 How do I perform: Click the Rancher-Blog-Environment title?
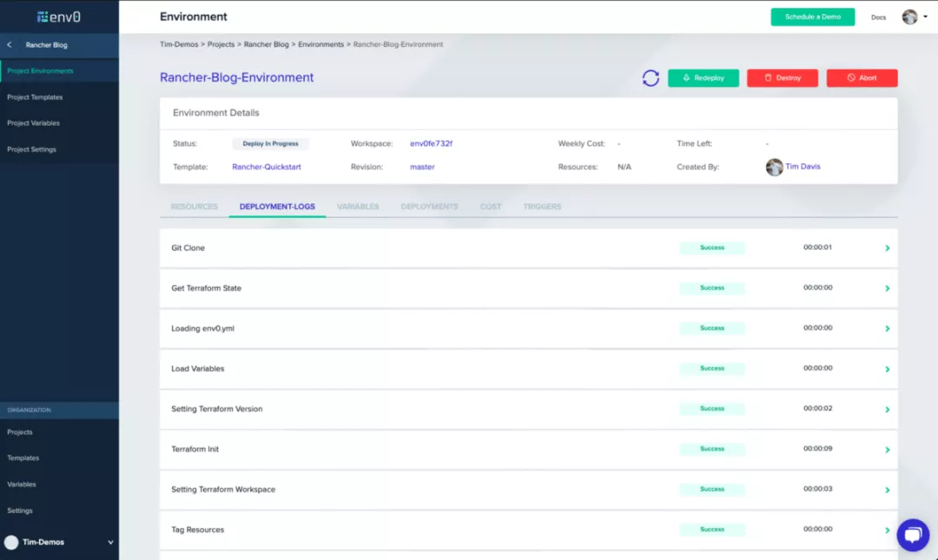click(x=236, y=78)
